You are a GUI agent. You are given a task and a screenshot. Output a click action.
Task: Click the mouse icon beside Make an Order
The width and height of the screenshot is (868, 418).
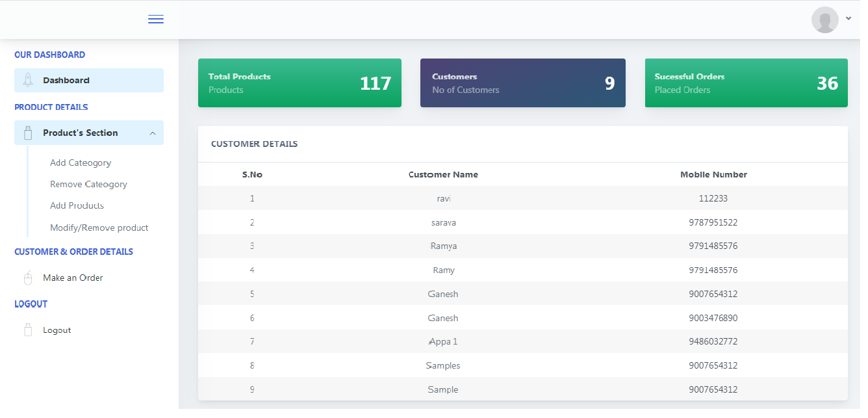tap(28, 278)
